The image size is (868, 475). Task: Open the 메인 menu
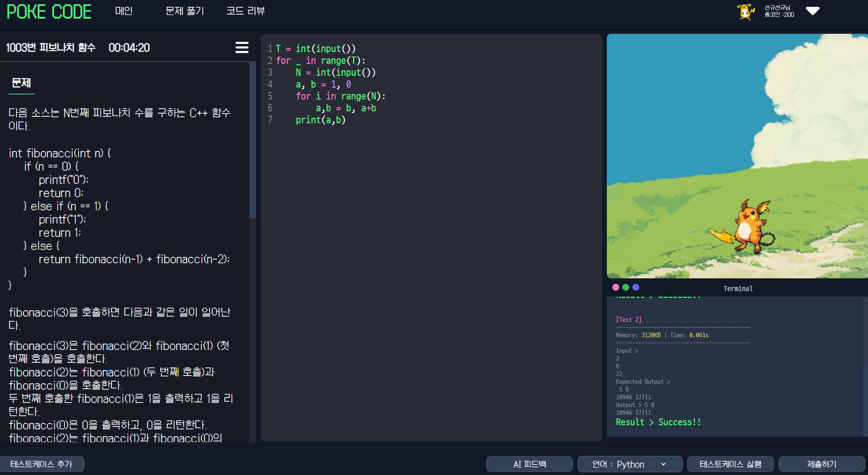[124, 11]
